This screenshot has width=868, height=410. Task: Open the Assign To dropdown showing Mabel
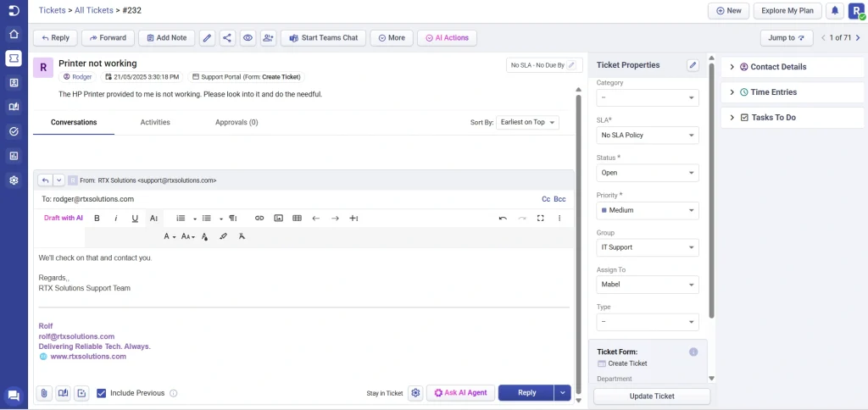pyautogui.click(x=647, y=285)
